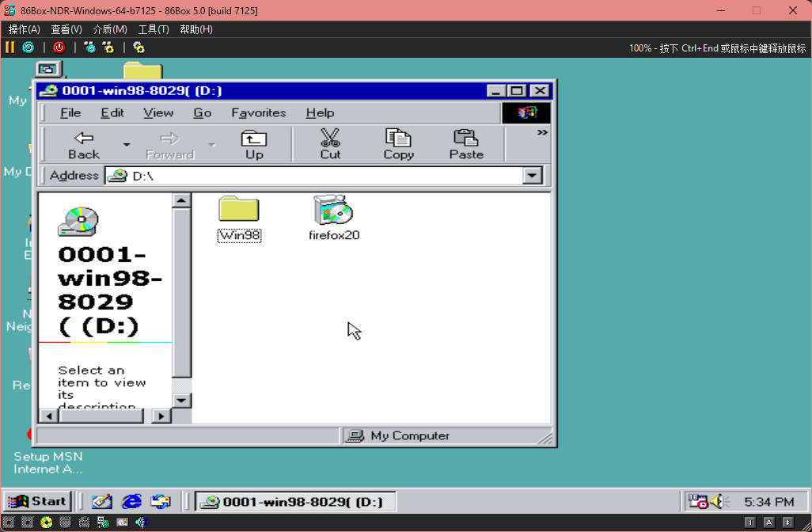Viewport: 812px width, 532px height.
Task: Open 86Box settings gear icon
Action: (x=138, y=47)
